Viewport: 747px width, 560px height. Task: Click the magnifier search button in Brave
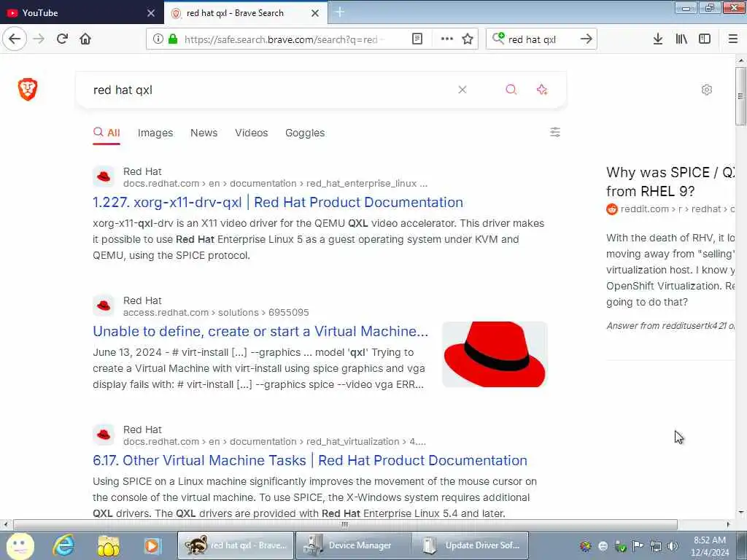(511, 90)
